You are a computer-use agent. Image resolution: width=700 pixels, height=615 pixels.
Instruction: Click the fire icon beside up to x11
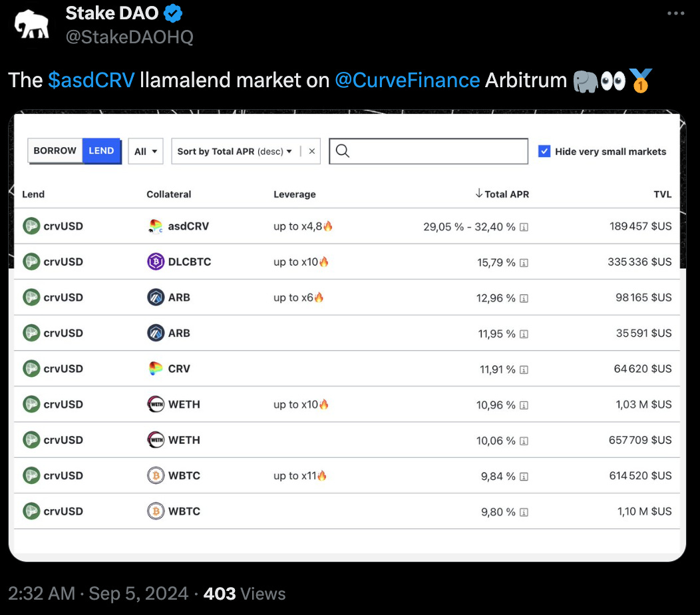(x=322, y=476)
